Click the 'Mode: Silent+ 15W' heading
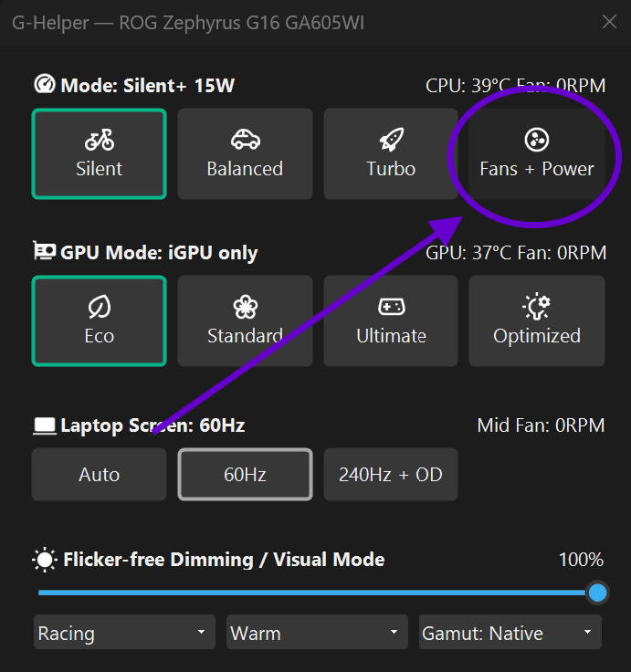The height and width of the screenshot is (672, 631). pyautogui.click(x=147, y=86)
